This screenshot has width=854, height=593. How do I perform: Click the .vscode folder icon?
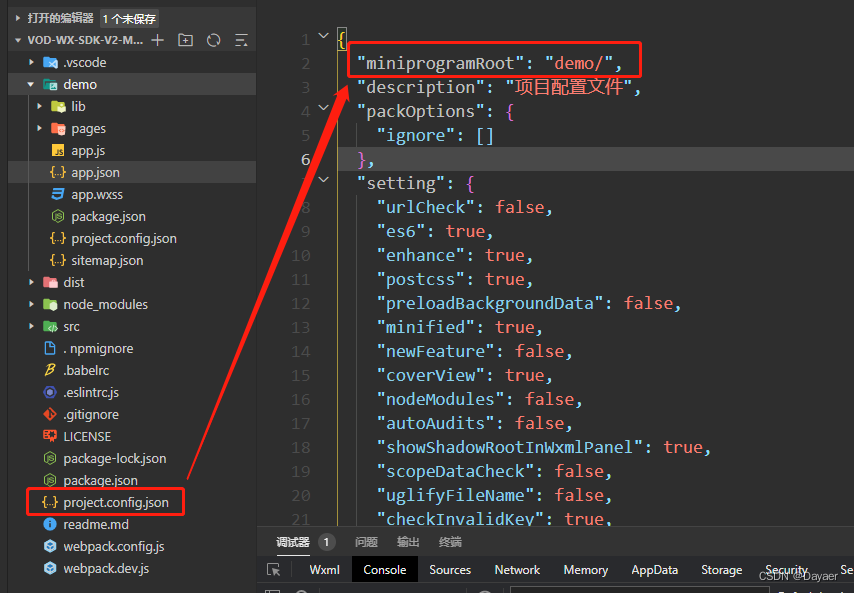pyautogui.click(x=50, y=63)
